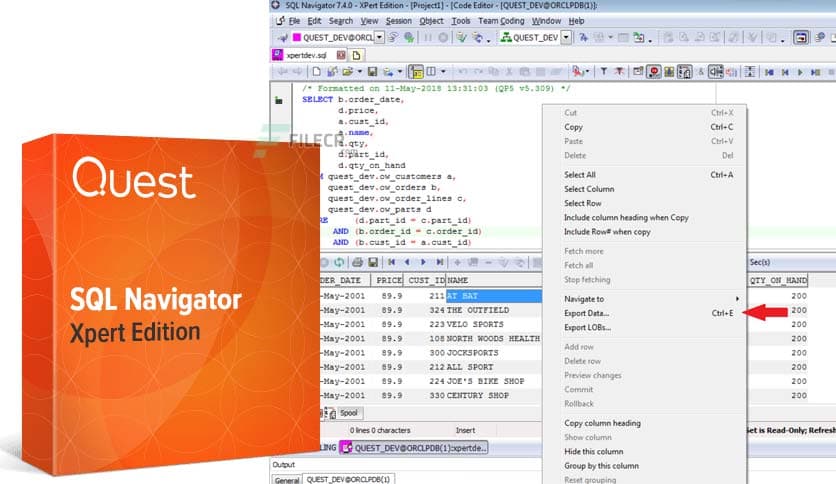Click the save file icon in editor toolbar
The width and height of the screenshot is (836, 484).
pos(373,71)
